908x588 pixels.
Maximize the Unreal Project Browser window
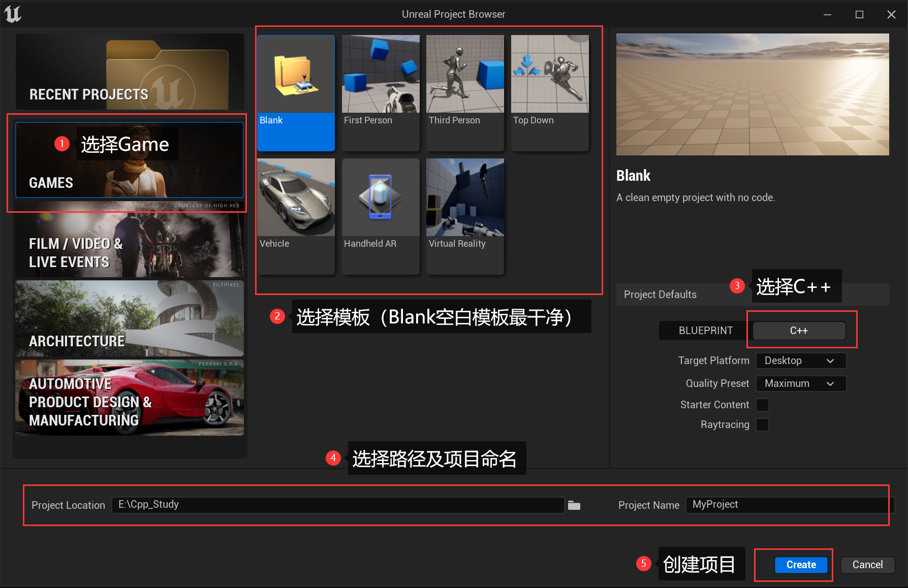(859, 14)
